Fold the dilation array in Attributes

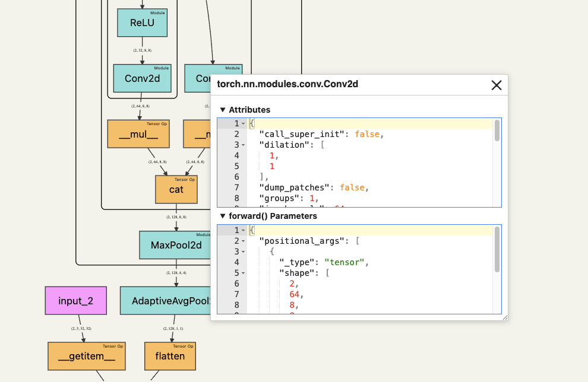coord(244,145)
